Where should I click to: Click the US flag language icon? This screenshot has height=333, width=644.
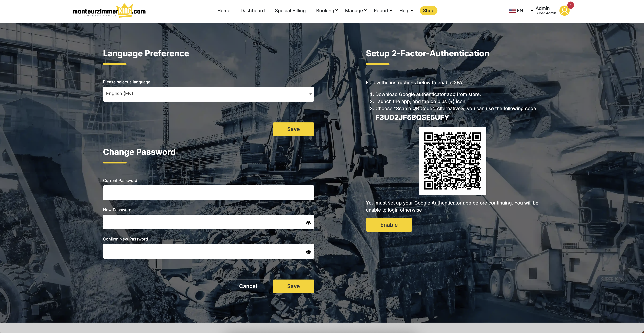(x=512, y=11)
